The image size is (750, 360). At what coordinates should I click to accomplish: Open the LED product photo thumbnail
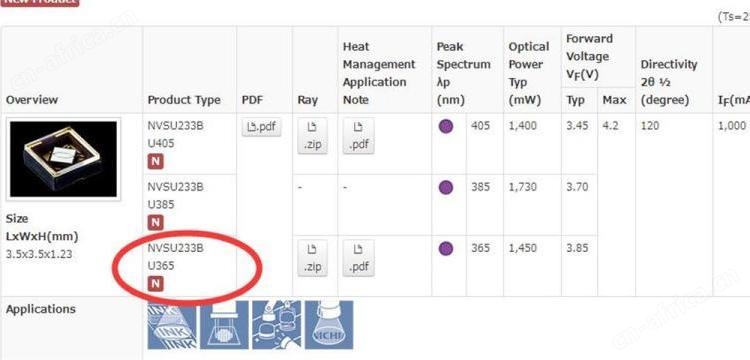coord(64,159)
